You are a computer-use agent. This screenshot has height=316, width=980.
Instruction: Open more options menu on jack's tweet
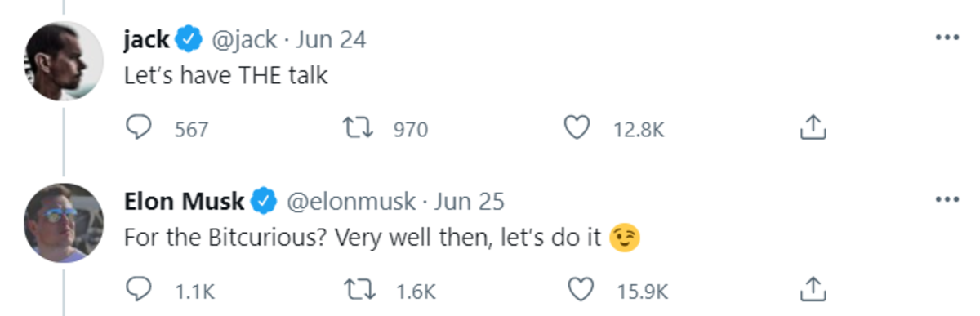947,38
